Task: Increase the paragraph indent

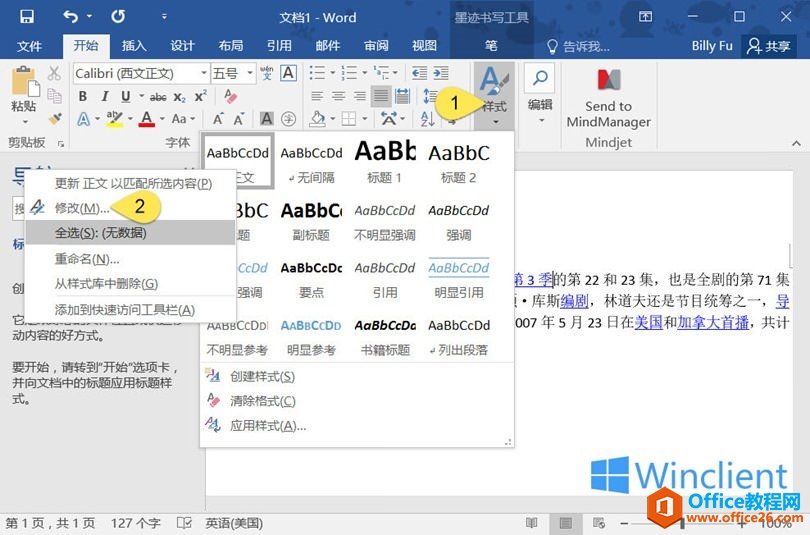Action: coord(441,73)
